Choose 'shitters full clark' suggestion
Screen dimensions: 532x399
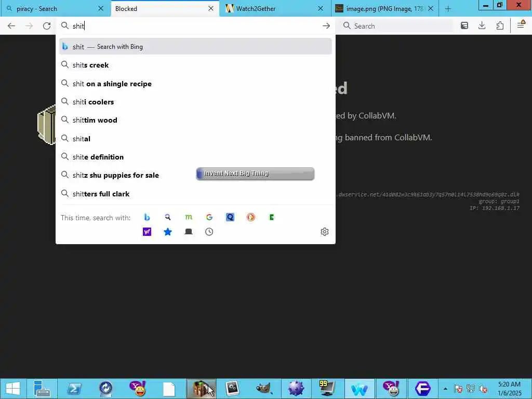pos(195,194)
